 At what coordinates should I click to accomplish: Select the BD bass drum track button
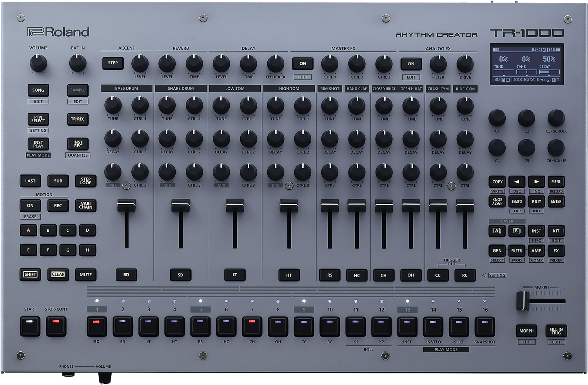click(x=126, y=275)
